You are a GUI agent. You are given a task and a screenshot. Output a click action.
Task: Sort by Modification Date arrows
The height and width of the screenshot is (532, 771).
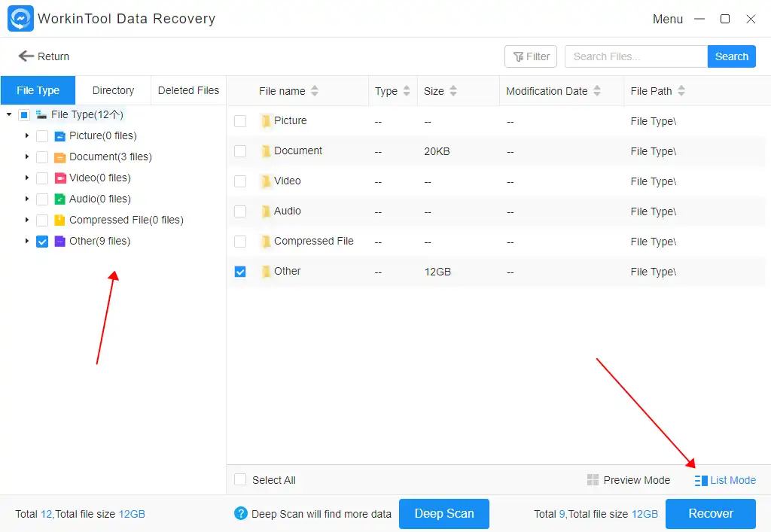(x=597, y=91)
